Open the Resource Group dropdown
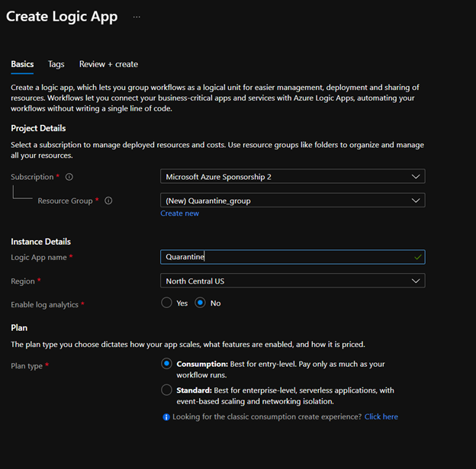Viewport: 476px width, 469px height. (x=293, y=201)
